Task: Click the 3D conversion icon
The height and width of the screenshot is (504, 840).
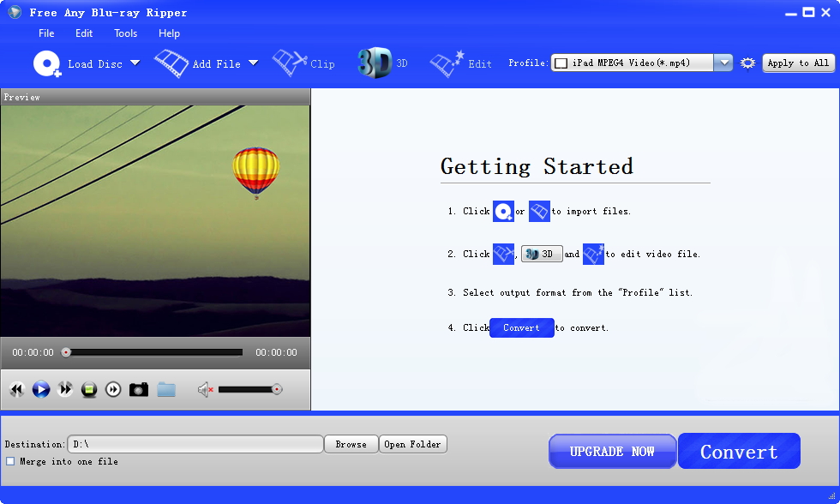Action: pos(375,62)
